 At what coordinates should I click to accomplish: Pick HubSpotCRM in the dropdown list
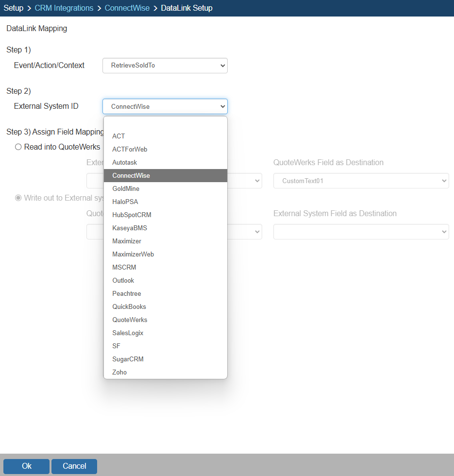(132, 215)
